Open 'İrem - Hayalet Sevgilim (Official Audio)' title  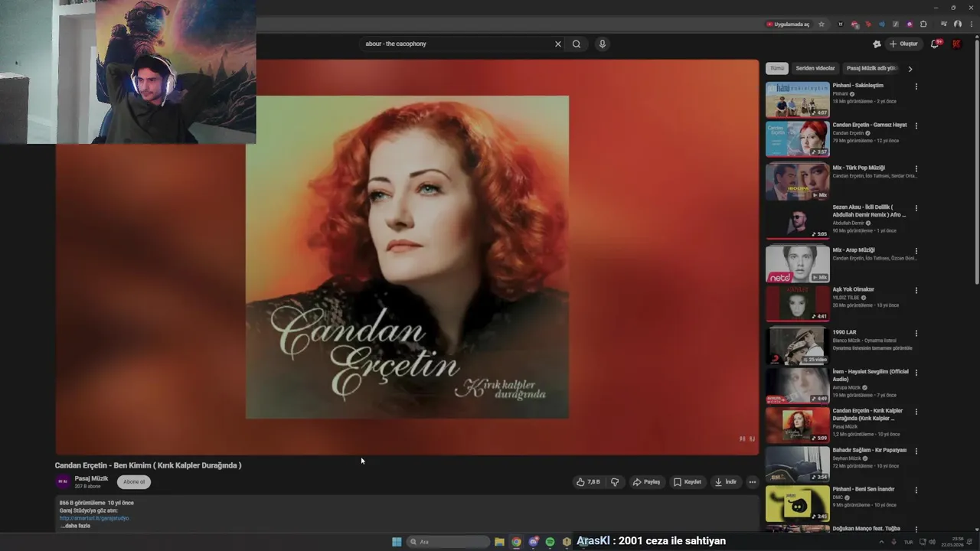point(871,375)
